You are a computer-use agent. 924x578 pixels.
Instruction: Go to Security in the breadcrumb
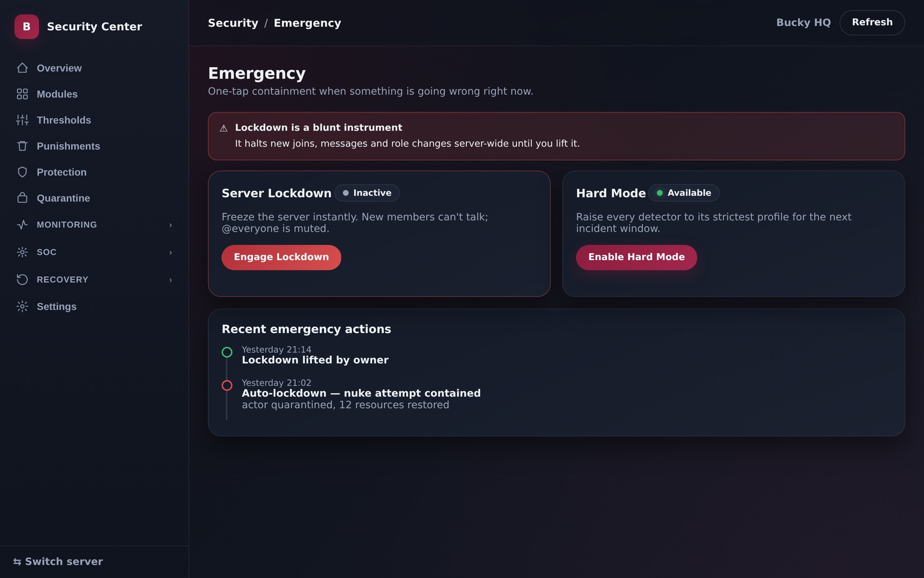233,23
